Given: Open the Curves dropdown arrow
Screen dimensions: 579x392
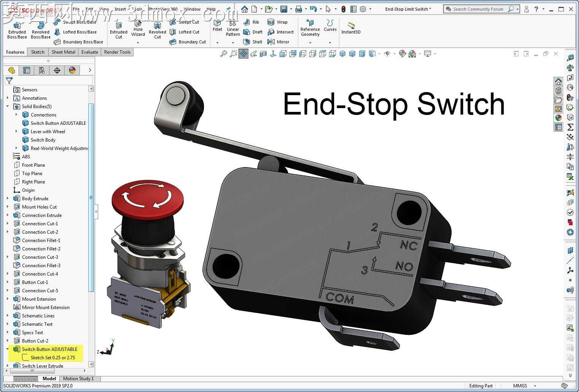Looking at the screenshot, I should pos(330,43).
